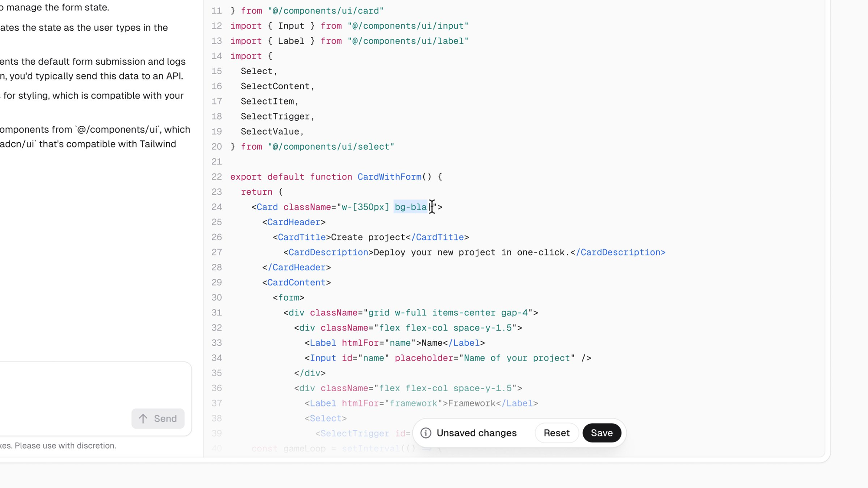Click the "Unsaved changes" label text
Viewport: 868px width, 488px height.
pos(476,433)
